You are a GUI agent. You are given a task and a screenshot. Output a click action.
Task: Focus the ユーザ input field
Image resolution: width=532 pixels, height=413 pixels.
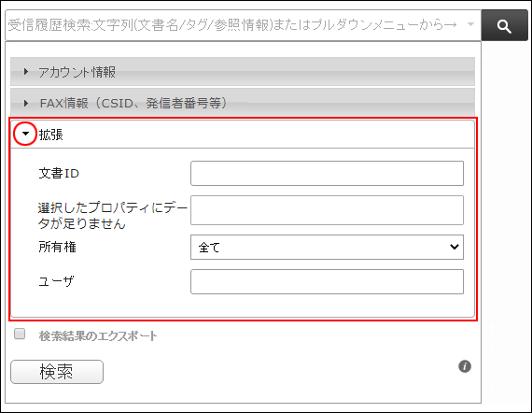tap(327, 281)
